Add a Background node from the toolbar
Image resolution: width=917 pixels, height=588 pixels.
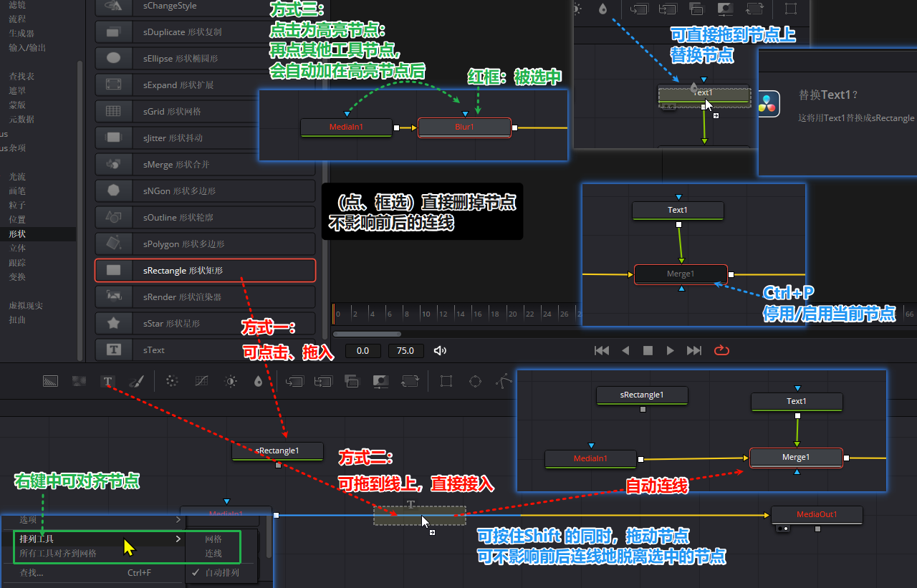pos(50,382)
